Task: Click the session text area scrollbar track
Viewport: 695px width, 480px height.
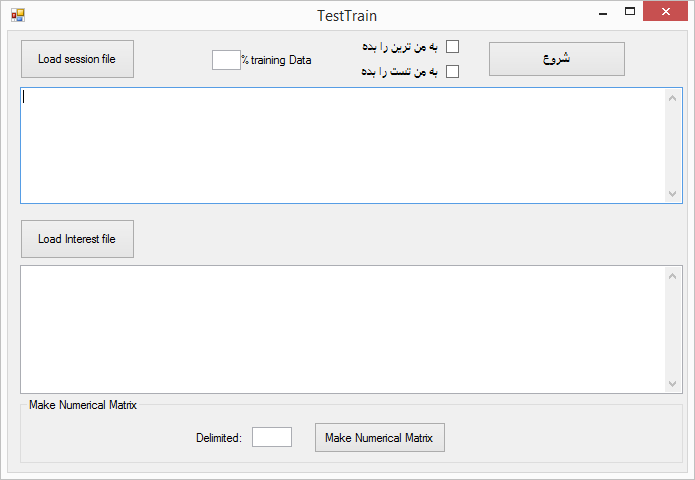Action: pyautogui.click(x=673, y=145)
